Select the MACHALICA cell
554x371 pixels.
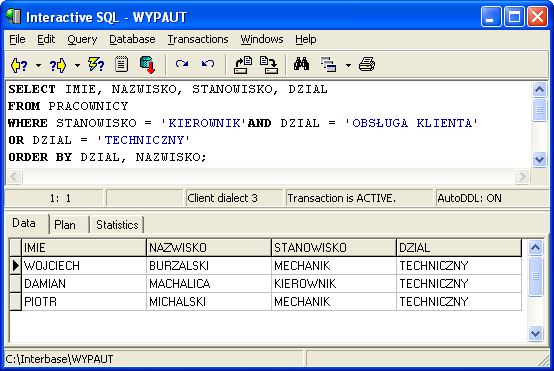pos(209,284)
